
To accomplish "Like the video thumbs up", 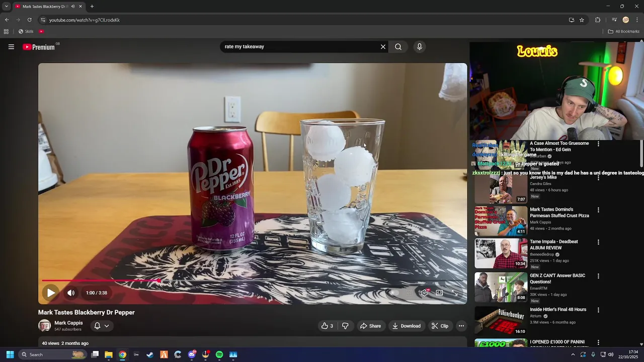I will tap(327, 326).
